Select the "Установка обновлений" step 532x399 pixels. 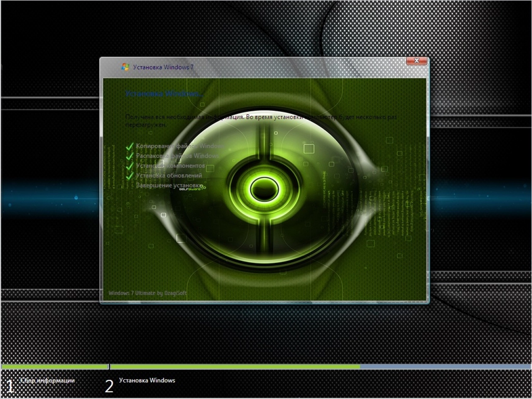pyautogui.click(x=169, y=175)
